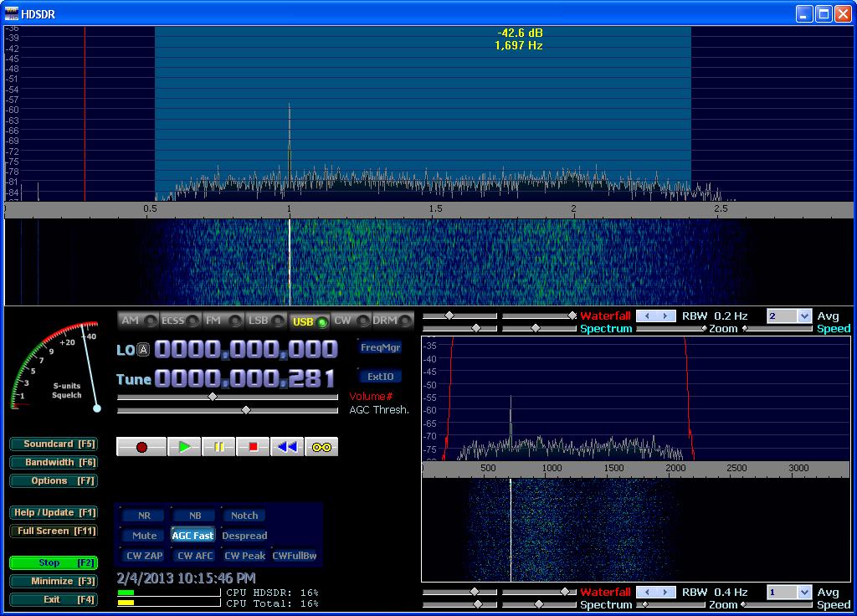Click the green Stop [F2] button
Screen dimensions: 857x616
(54, 563)
